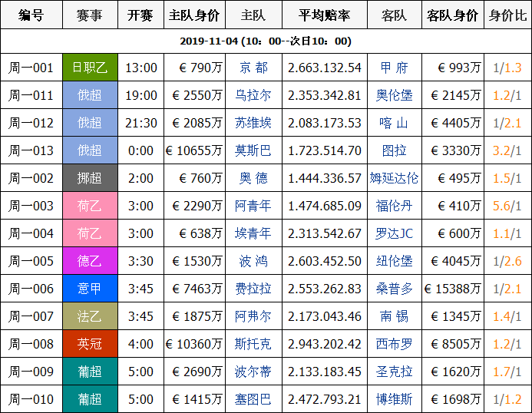The height and width of the screenshot is (413, 532).
Task: Click home team 波尔蒂
Action: pos(253,372)
